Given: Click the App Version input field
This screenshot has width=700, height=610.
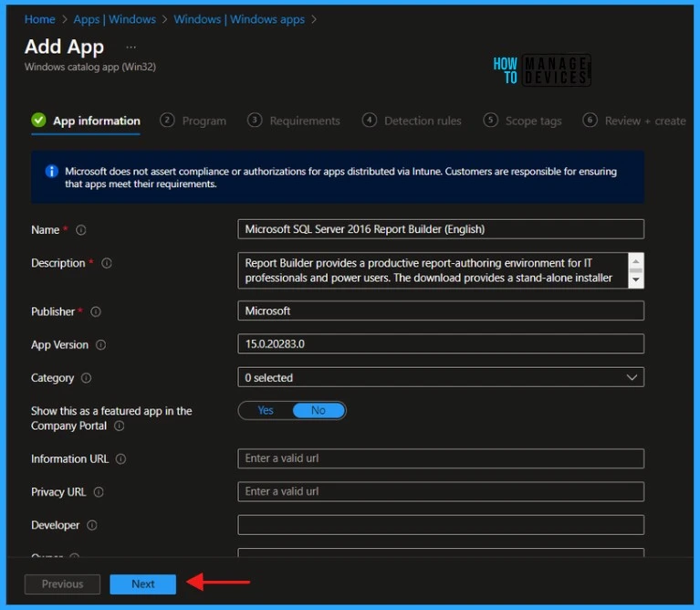Looking at the screenshot, I should click(441, 344).
